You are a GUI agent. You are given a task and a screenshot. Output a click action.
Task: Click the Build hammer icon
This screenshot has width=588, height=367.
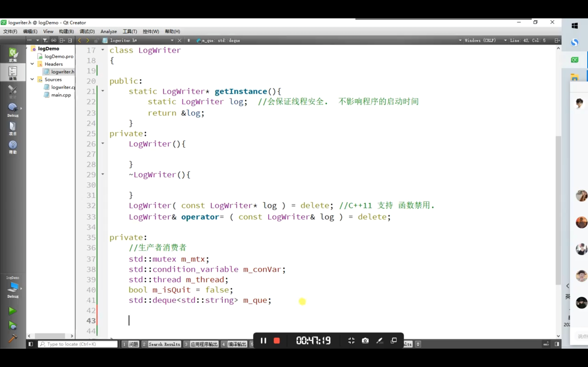[x=13, y=338]
